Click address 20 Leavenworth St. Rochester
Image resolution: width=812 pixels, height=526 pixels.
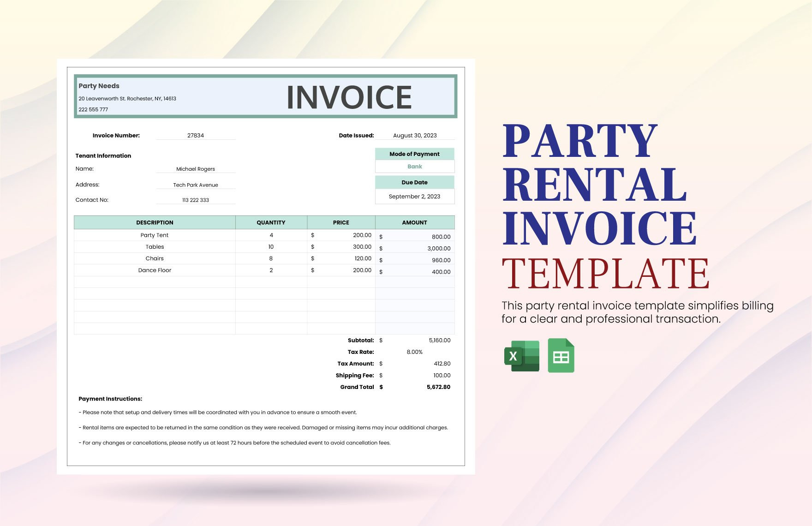pyautogui.click(x=127, y=99)
